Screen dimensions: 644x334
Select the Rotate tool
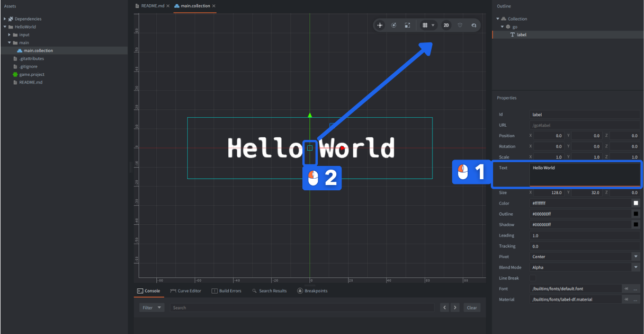pyautogui.click(x=393, y=25)
